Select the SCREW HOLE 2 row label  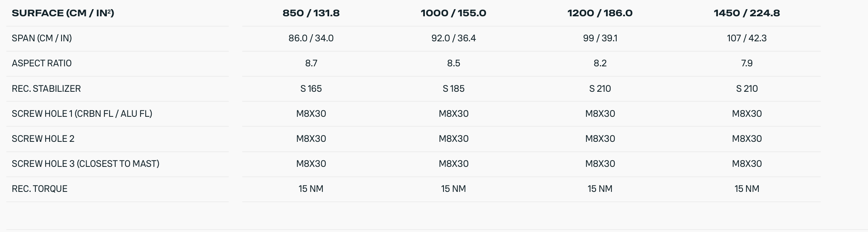point(43,139)
